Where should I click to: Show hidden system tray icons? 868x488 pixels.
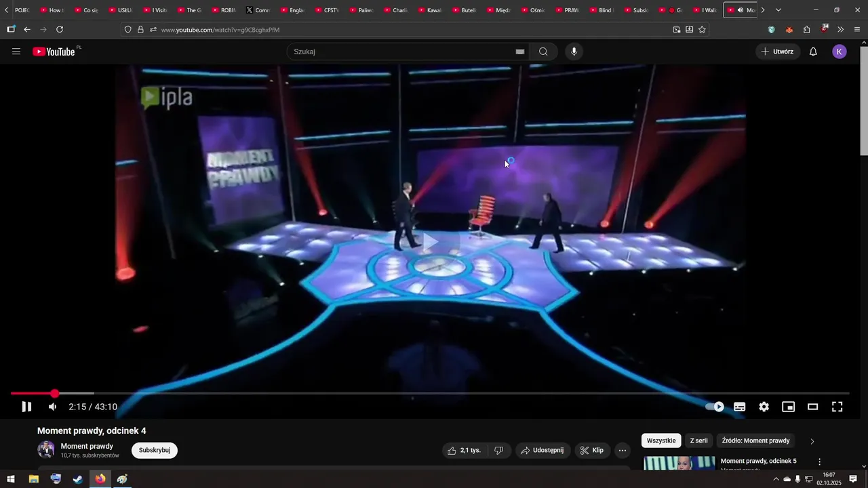(776, 479)
